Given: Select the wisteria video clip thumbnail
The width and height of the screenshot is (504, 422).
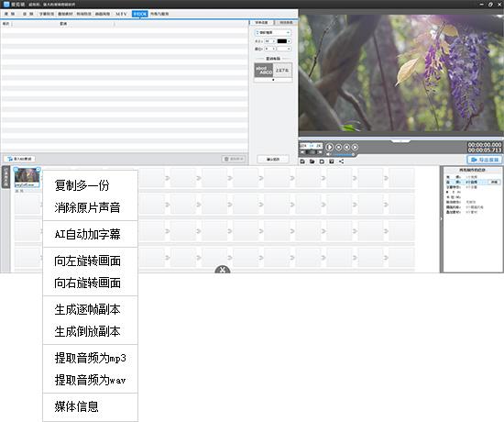Looking at the screenshot, I should [27, 177].
